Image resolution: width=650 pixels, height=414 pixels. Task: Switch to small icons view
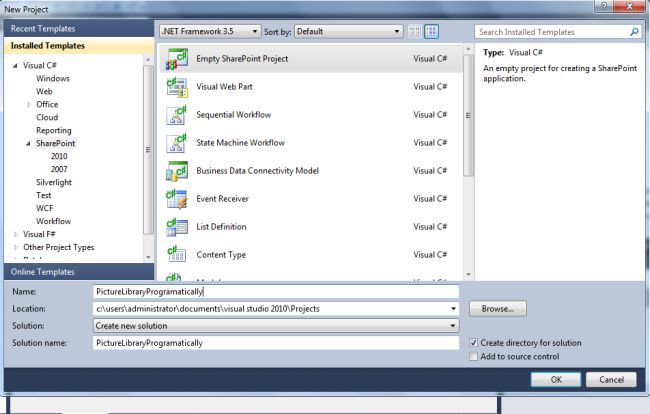point(415,31)
